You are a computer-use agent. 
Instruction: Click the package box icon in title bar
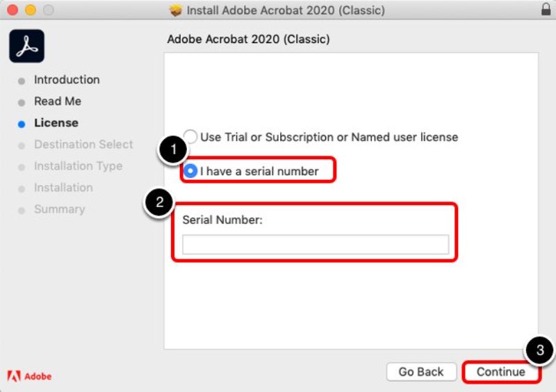177,10
